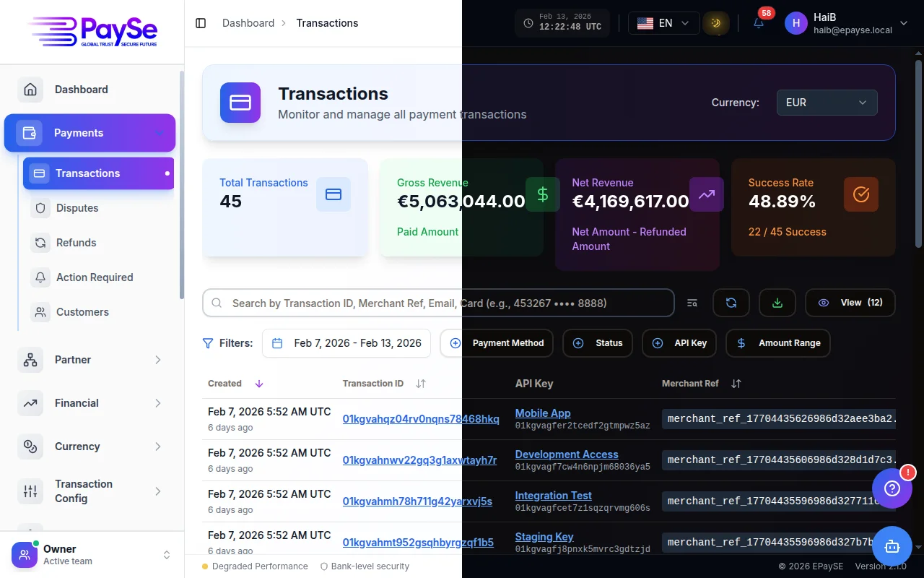Add a Status filter

coord(598,343)
